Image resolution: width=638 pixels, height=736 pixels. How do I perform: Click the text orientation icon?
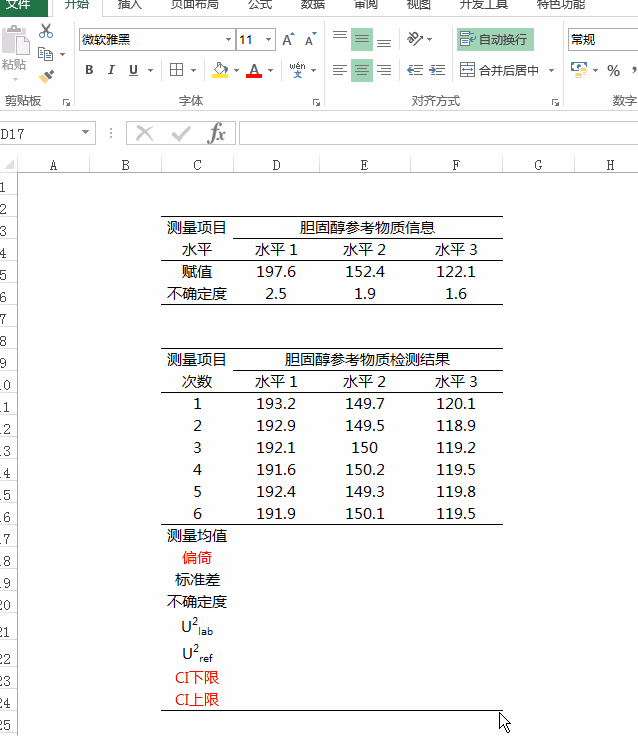point(415,40)
